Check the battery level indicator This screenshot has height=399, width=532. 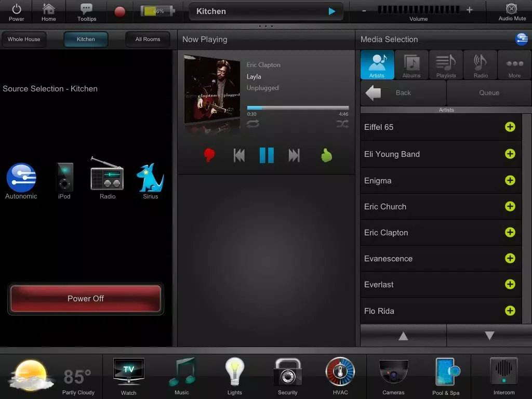click(158, 11)
